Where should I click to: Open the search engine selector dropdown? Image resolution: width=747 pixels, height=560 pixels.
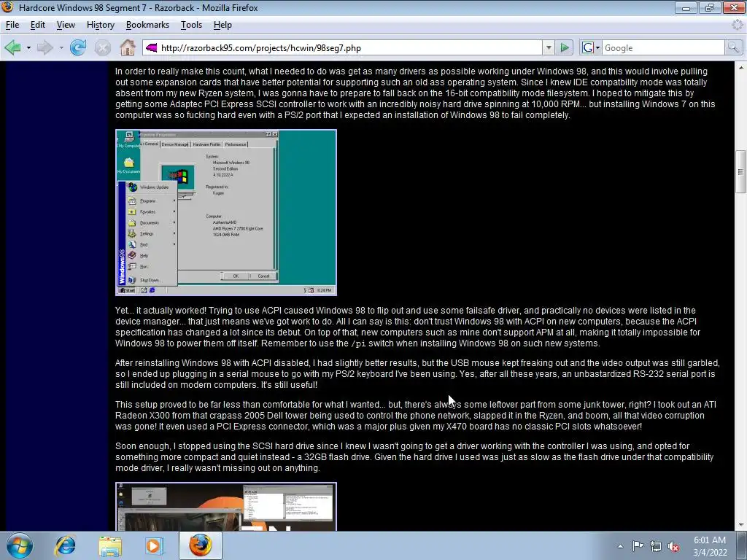[x=598, y=47]
